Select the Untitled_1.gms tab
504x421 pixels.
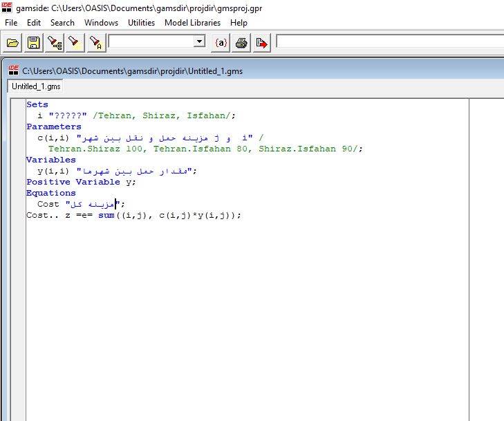click(x=35, y=86)
